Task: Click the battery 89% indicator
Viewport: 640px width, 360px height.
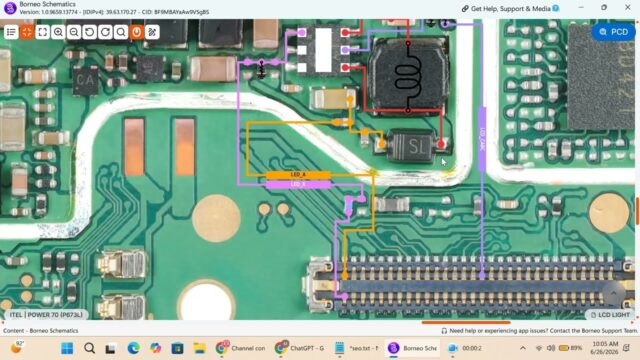Action: tap(571, 348)
